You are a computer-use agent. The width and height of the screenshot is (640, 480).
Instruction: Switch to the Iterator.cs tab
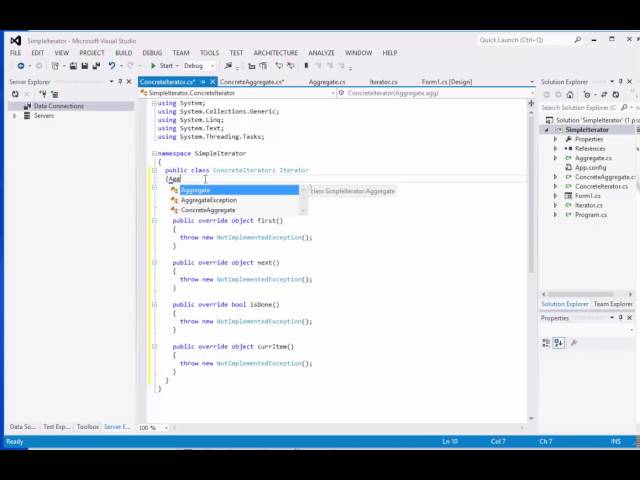coord(383,82)
